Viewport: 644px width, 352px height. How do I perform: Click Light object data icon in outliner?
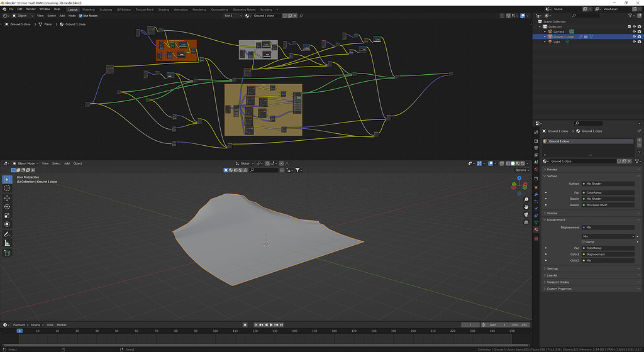point(568,41)
